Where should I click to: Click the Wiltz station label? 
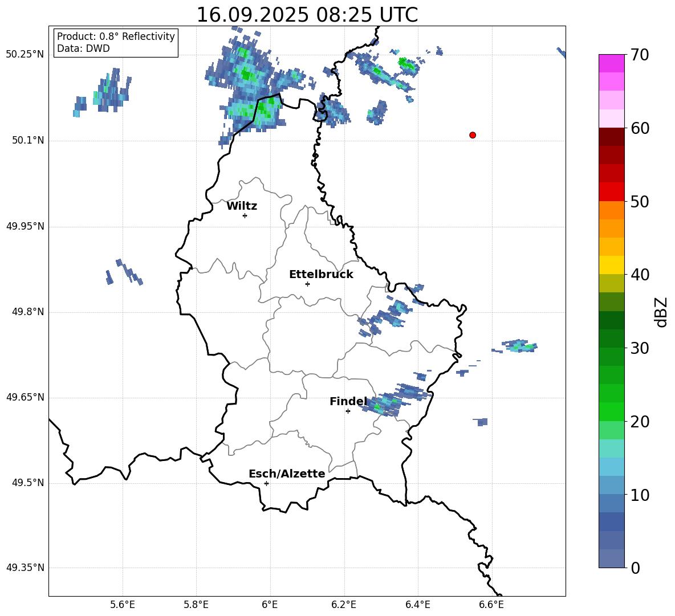click(242, 206)
